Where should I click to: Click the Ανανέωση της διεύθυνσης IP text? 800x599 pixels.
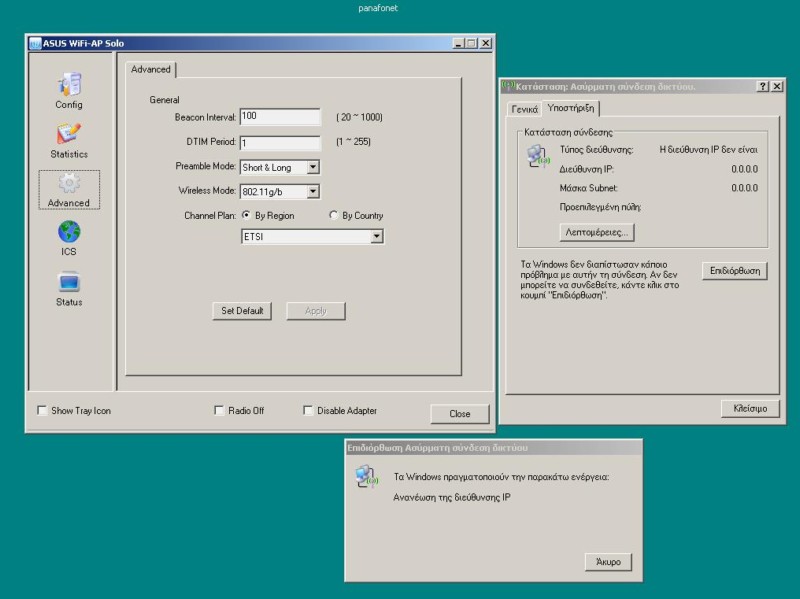452,497
